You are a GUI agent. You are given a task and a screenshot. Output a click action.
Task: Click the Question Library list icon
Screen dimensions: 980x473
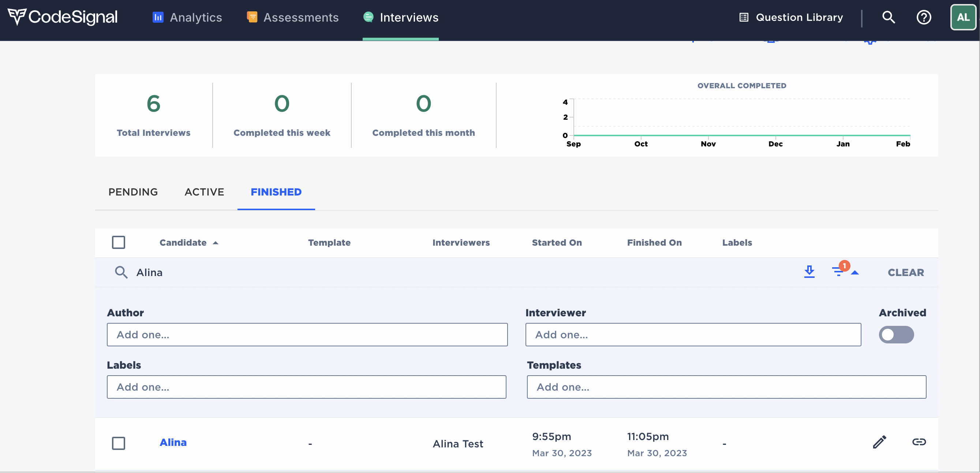(x=744, y=17)
